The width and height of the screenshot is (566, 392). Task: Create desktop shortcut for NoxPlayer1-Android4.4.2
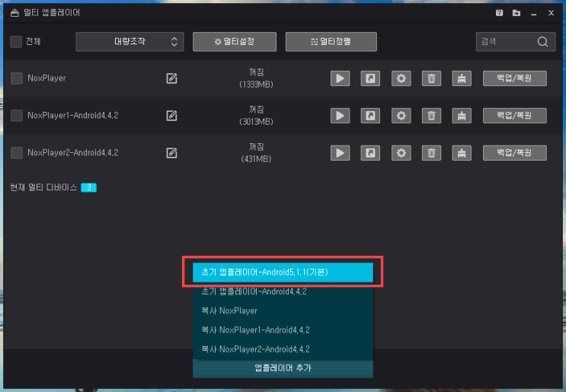click(370, 116)
